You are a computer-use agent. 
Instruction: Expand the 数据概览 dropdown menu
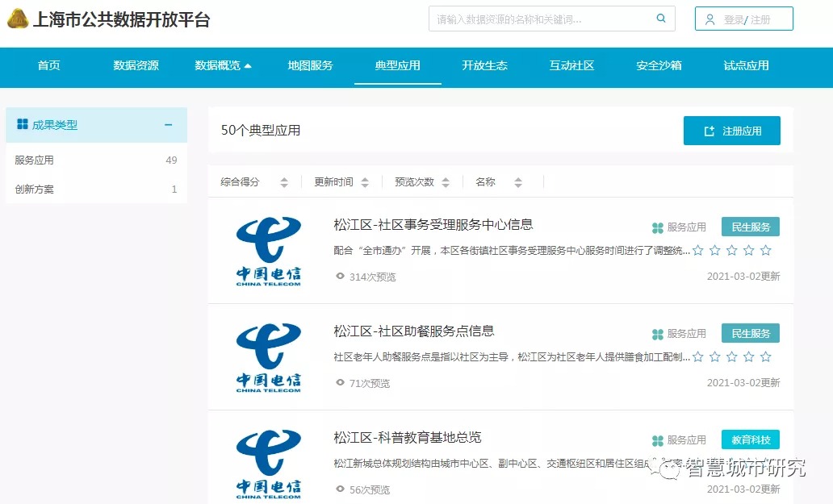223,66
